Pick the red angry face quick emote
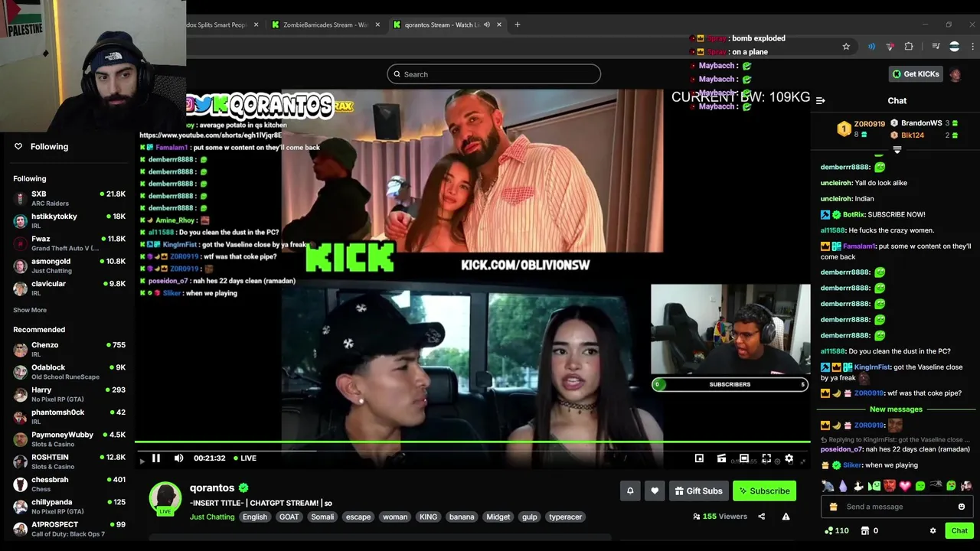 (890, 486)
